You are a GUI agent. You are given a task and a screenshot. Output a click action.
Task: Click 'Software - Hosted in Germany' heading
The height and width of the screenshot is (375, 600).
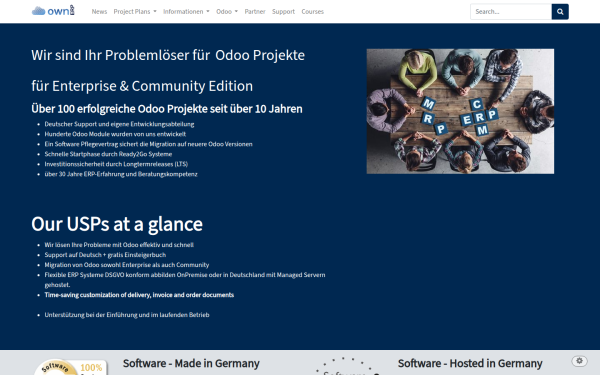pos(470,363)
